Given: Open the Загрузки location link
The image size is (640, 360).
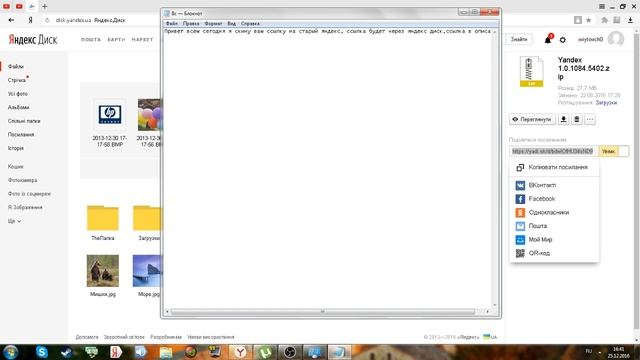Looking at the screenshot, I should tap(606, 103).
